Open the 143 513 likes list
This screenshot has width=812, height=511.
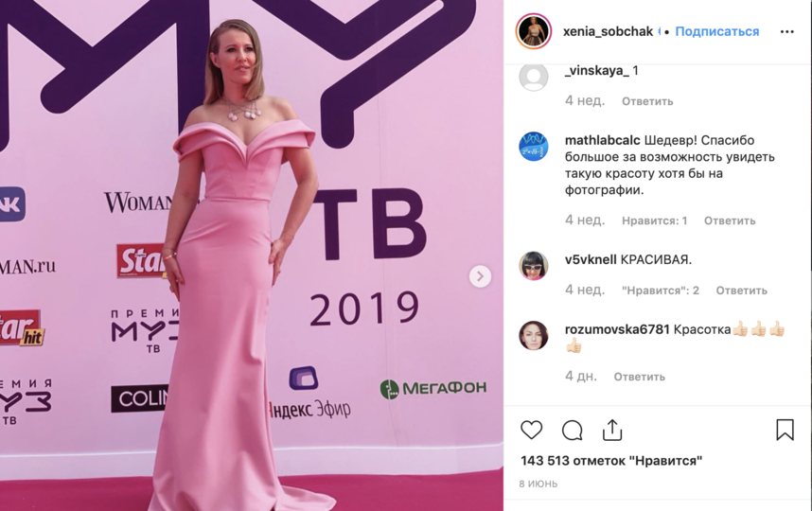(611, 460)
